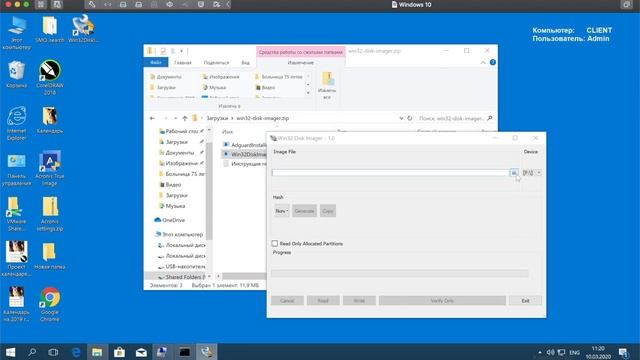The width and height of the screenshot is (640, 360).
Task: Click the Edge browser taskbar icon
Action: pyautogui.click(x=76, y=352)
